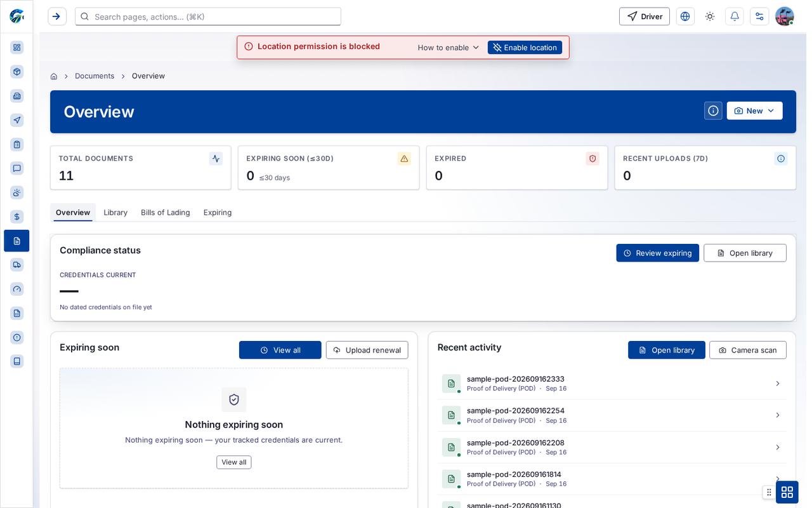Click the Review expiring button

tap(657, 253)
